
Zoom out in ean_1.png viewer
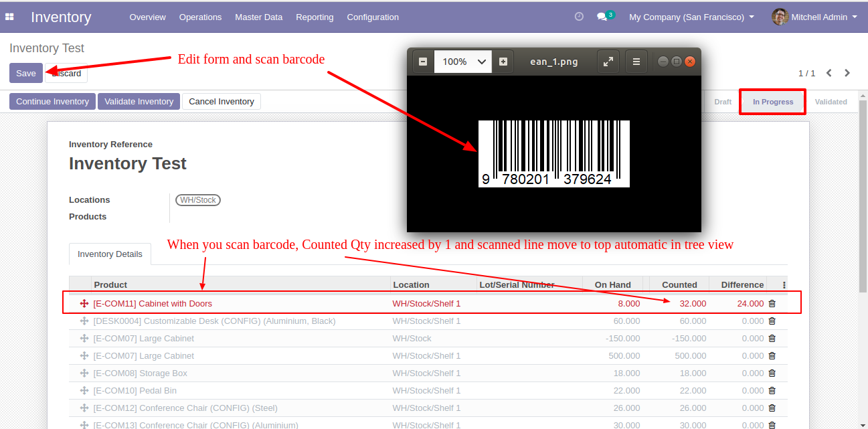(423, 62)
